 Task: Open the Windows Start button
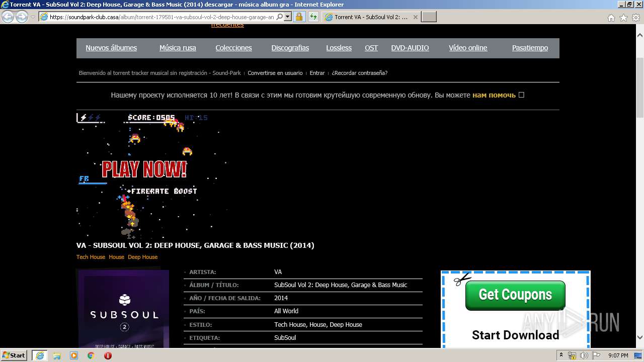point(14,355)
